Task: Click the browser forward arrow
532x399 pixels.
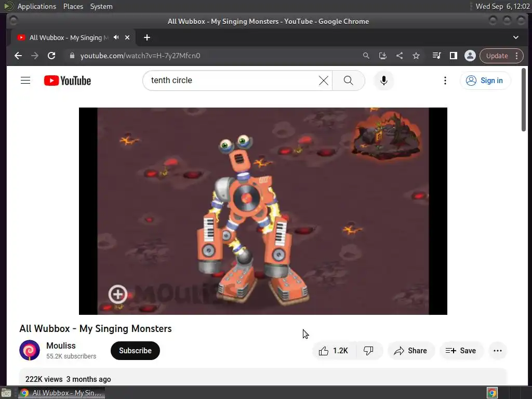Action: 35,56
